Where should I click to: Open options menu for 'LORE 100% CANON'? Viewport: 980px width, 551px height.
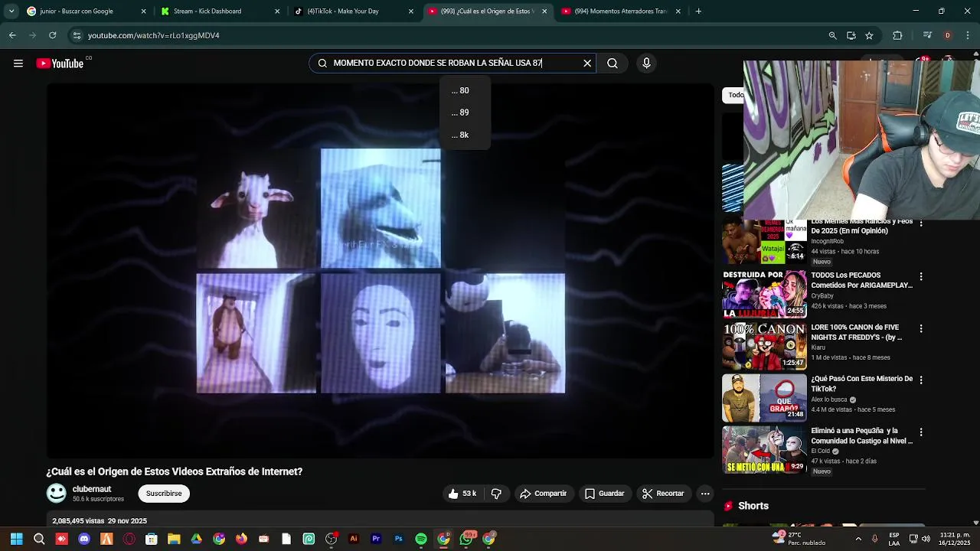click(921, 328)
